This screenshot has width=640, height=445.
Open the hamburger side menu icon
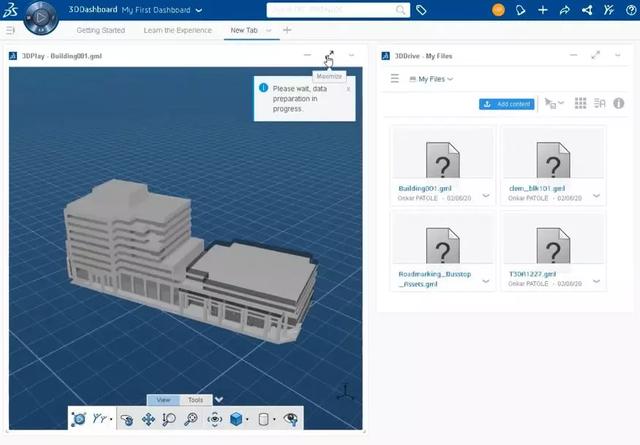10,30
